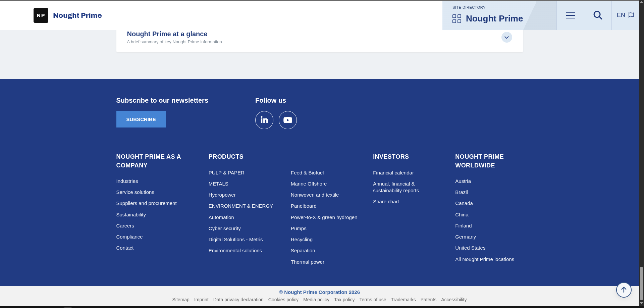Open the site directory grid icon
The image size is (644, 308).
[x=457, y=19]
